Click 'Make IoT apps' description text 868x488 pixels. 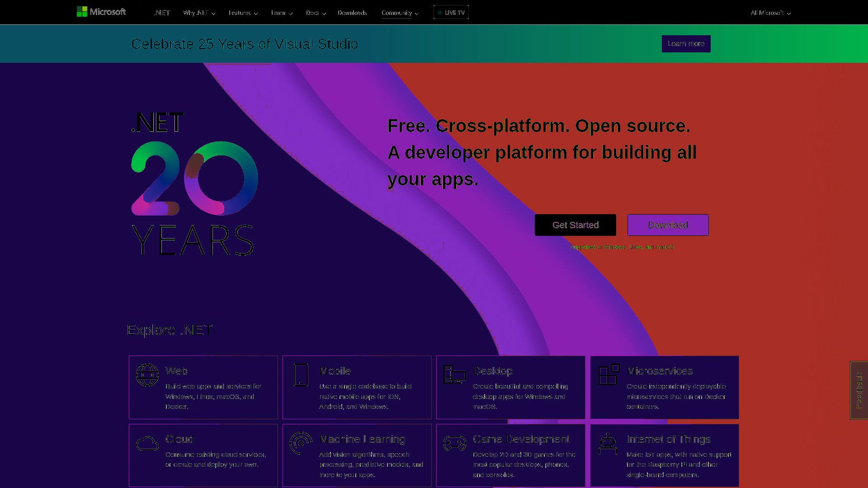pyautogui.click(x=679, y=465)
